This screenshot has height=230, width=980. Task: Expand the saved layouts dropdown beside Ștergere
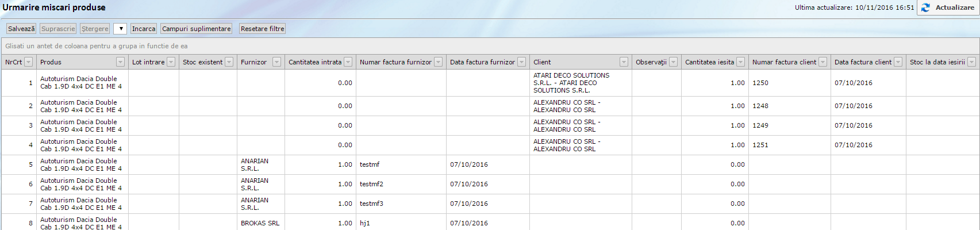point(120,29)
